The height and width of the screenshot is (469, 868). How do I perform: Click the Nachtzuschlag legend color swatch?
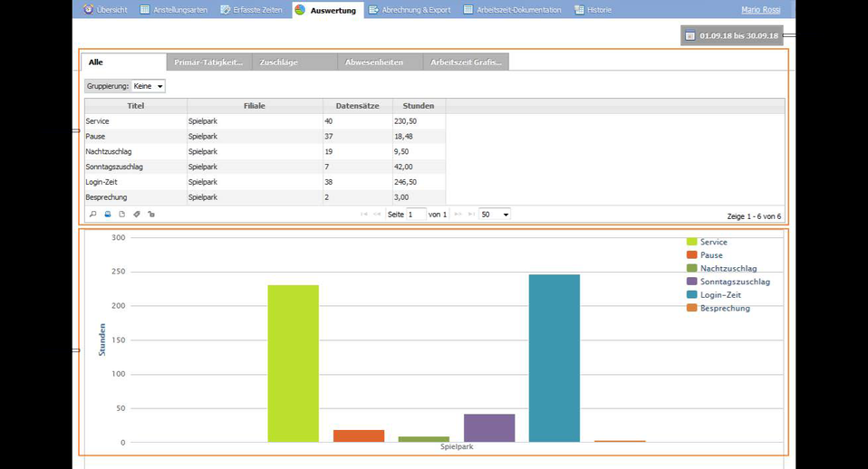tap(692, 268)
